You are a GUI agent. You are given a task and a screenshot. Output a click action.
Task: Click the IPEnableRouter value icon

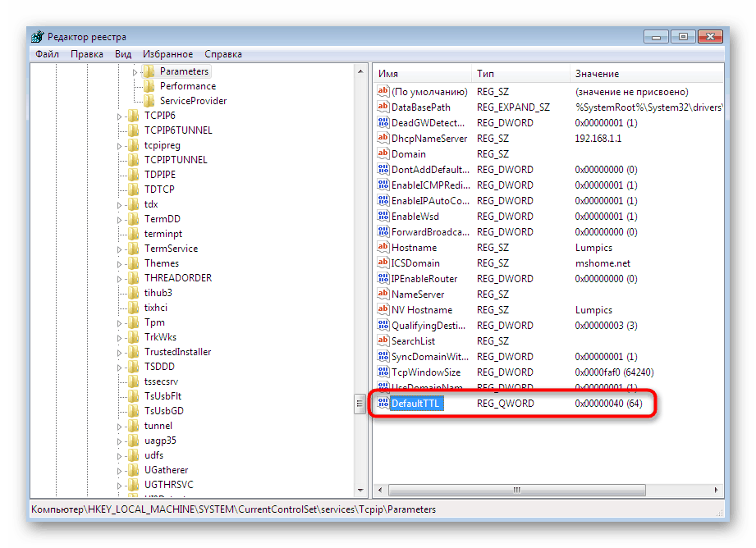point(383,279)
